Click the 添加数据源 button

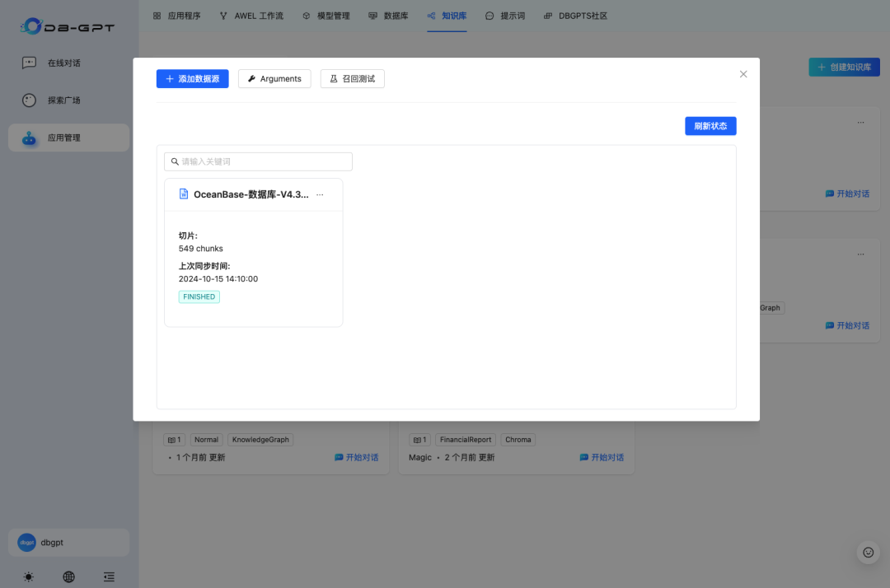[x=192, y=78]
